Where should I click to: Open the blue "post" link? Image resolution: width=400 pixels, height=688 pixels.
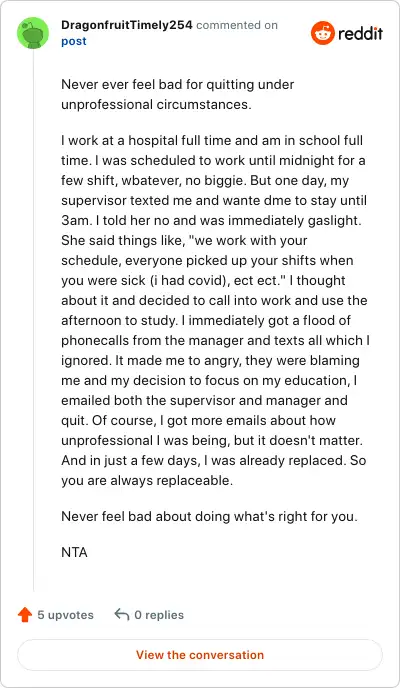pos(74,42)
